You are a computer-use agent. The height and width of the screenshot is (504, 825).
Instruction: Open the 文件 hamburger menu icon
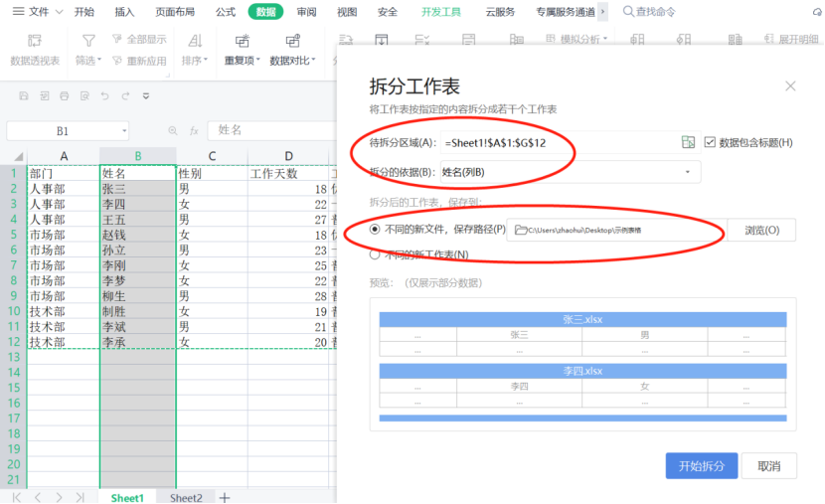19,12
